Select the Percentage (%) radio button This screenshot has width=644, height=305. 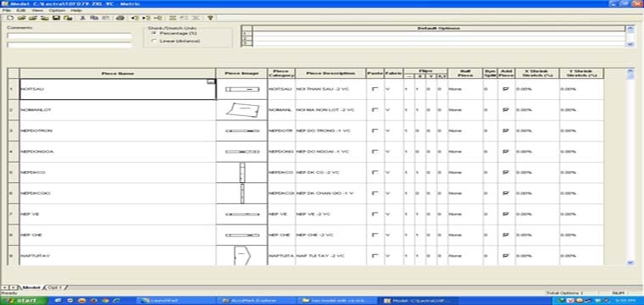154,33
